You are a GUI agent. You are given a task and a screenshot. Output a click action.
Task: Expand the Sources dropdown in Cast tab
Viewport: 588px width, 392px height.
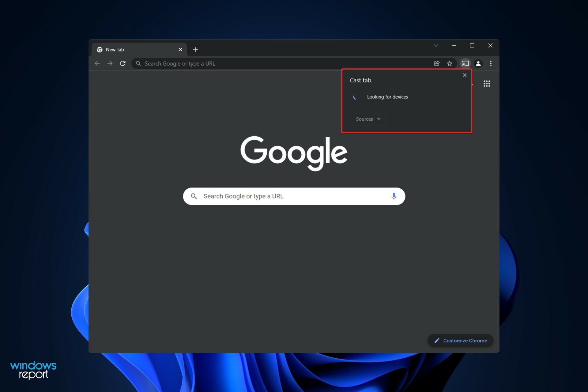point(367,119)
